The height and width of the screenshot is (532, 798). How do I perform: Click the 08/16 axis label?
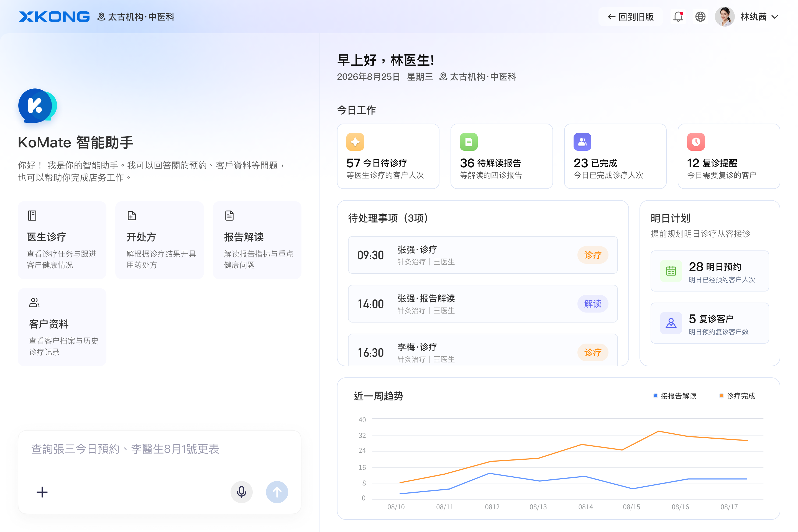point(680,507)
